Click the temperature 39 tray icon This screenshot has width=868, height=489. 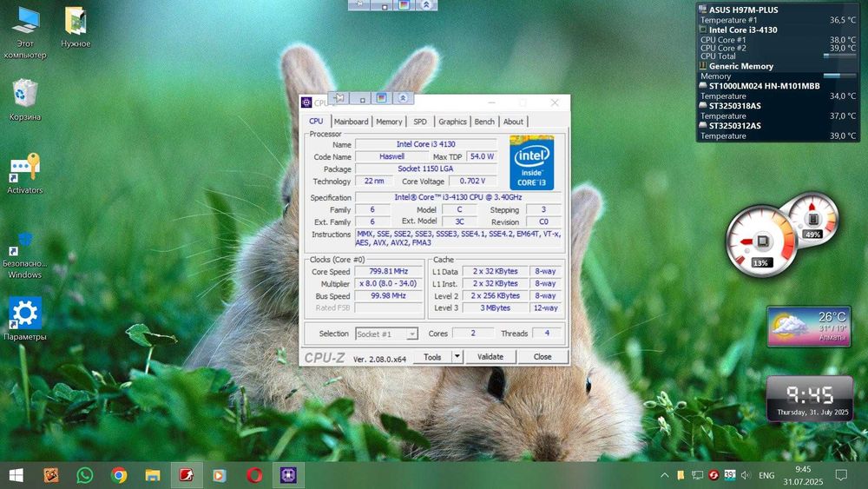click(730, 475)
